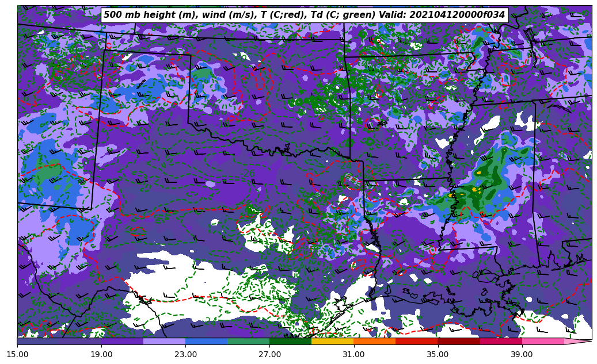Click the 23.00 colorbar tick label

pyautogui.click(x=185, y=354)
